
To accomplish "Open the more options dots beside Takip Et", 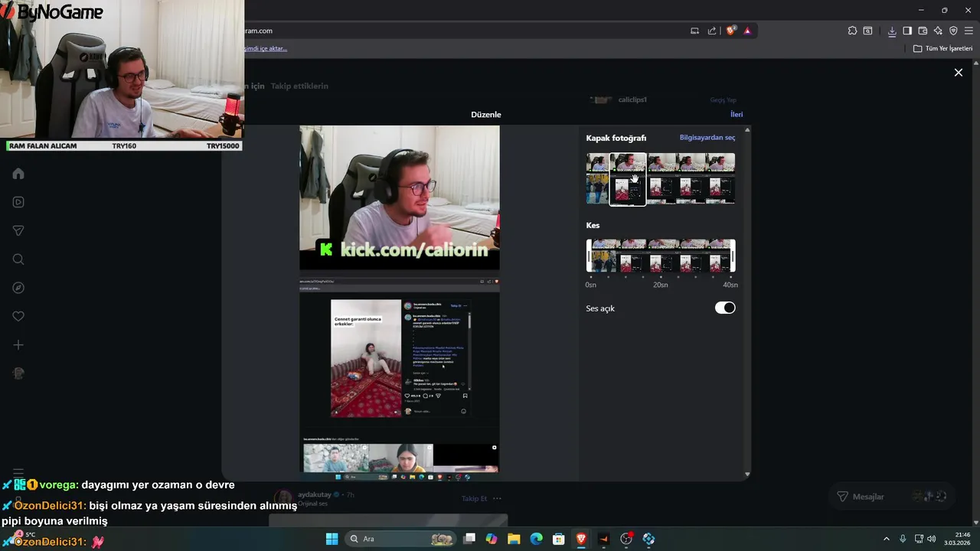I will tap(497, 498).
